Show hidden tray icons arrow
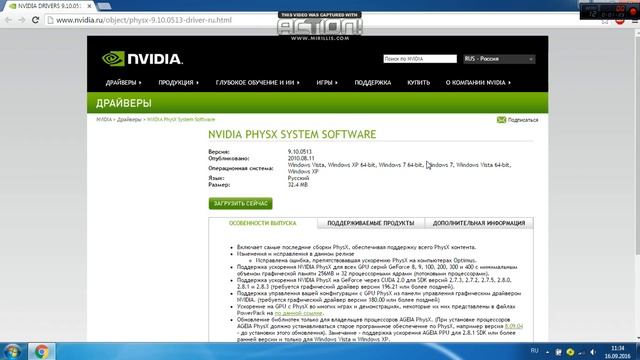The height and width of the screenshot is (360, 640). point(547,352)
